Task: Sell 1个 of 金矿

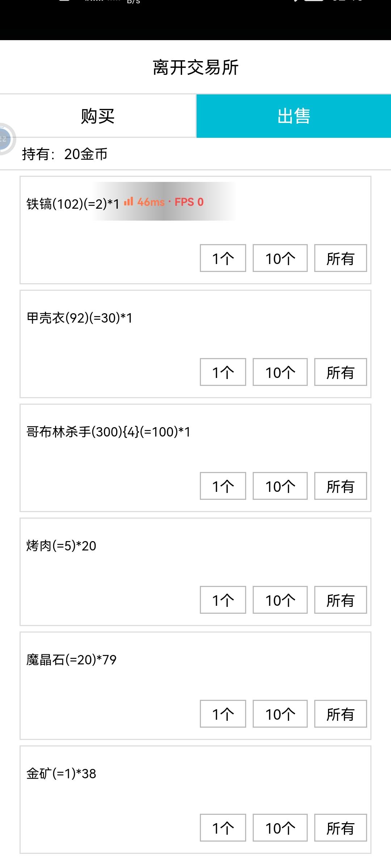Action: (x=223, y=828)
